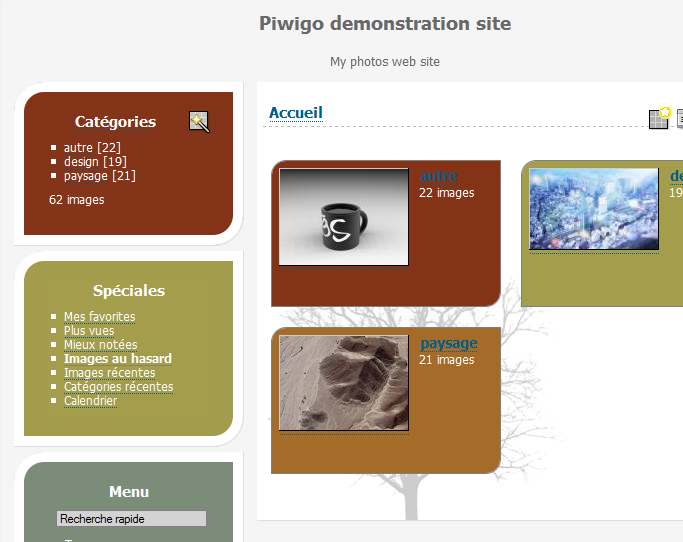The height and width of the screenshot is (542, 683).
Task: Show Images au hasard
Action: click(x=117, y=359)
